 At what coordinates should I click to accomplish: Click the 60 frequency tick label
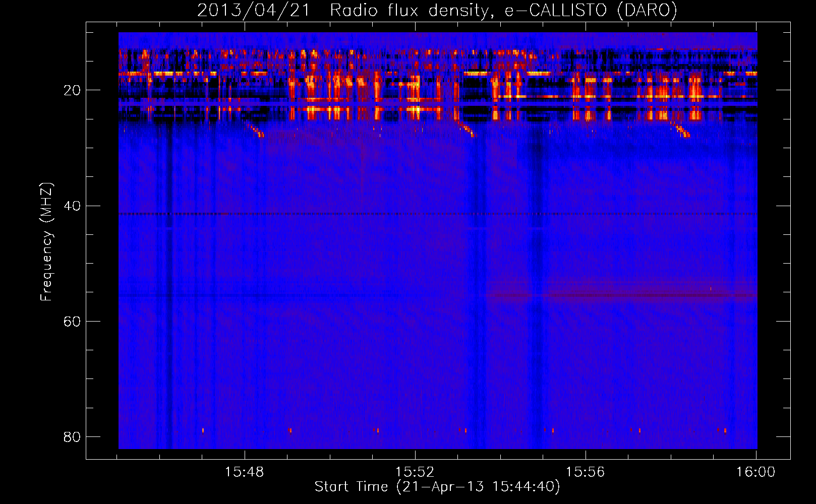(72, 322)
